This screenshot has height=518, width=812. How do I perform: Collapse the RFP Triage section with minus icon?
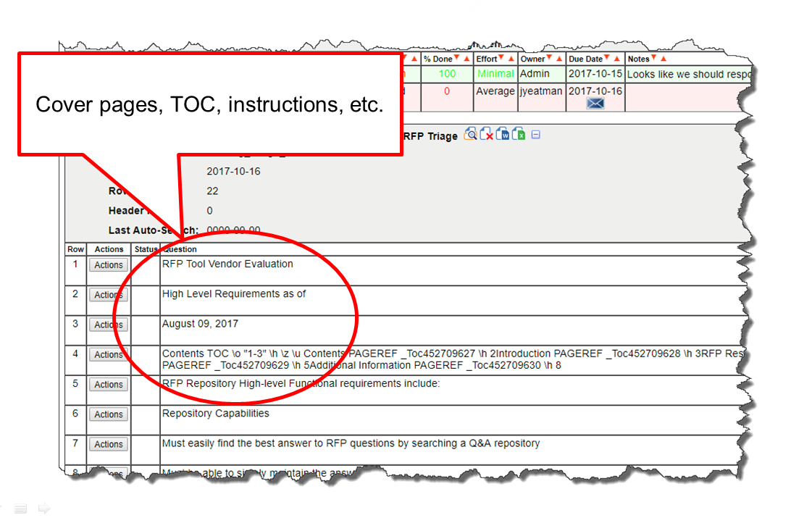click(x=535, y=135)
